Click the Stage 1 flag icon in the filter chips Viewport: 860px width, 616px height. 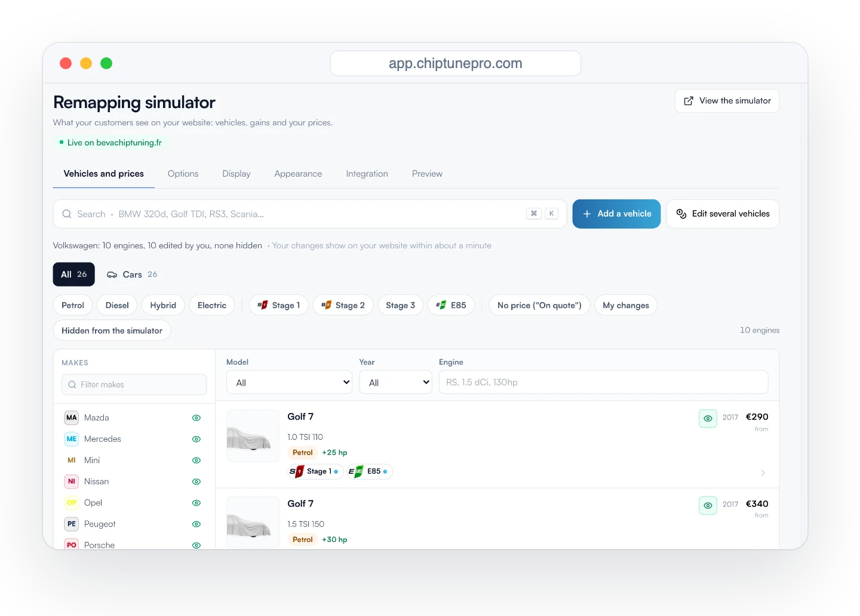[x=263, y=305]
